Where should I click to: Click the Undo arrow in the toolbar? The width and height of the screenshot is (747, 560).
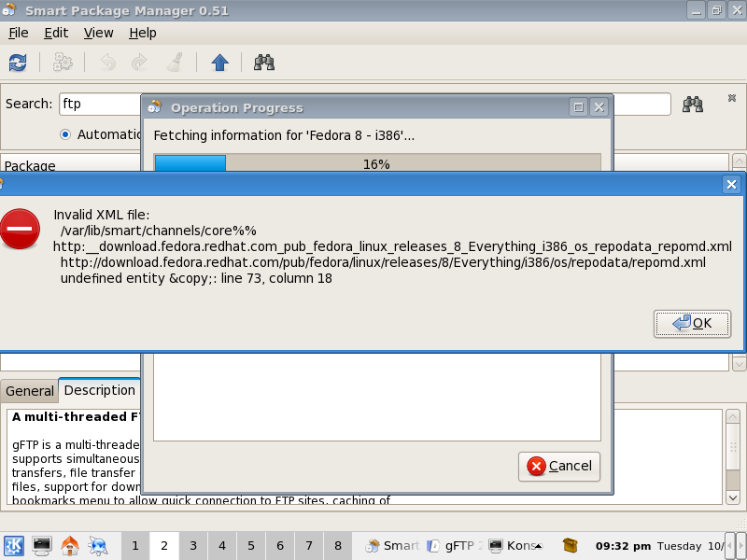108,63
